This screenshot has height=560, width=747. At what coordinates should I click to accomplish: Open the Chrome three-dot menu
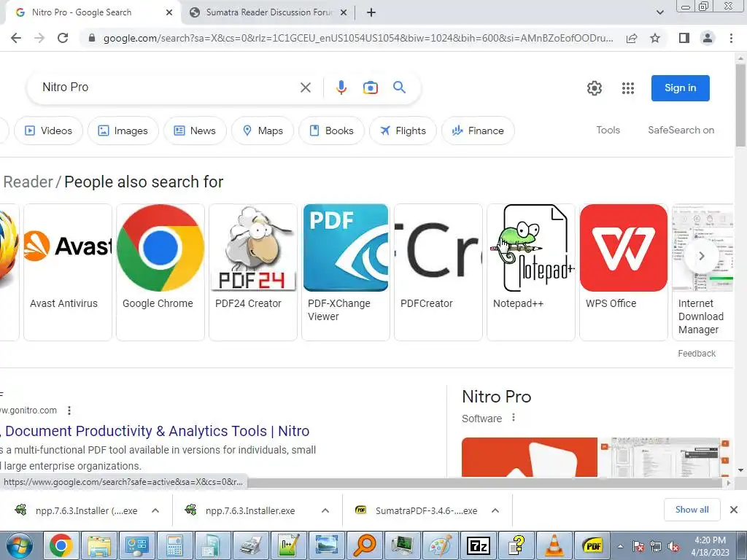click(731, 38)
